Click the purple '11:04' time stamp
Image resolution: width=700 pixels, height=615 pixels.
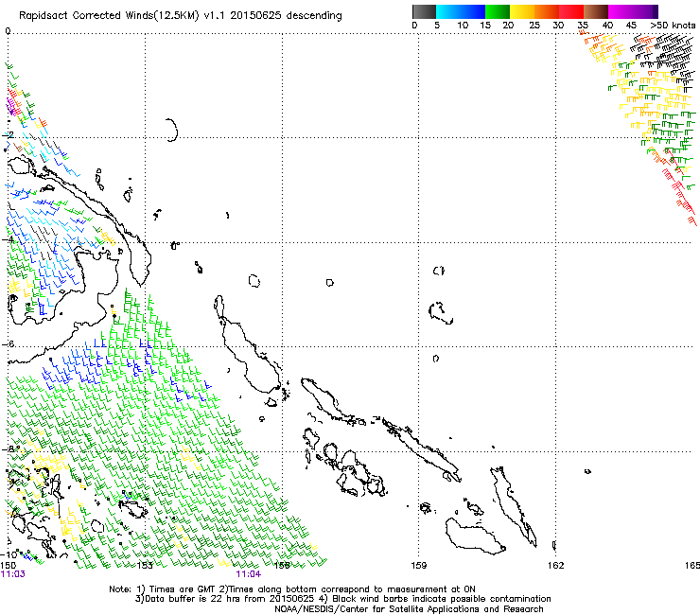coord(249,574)
